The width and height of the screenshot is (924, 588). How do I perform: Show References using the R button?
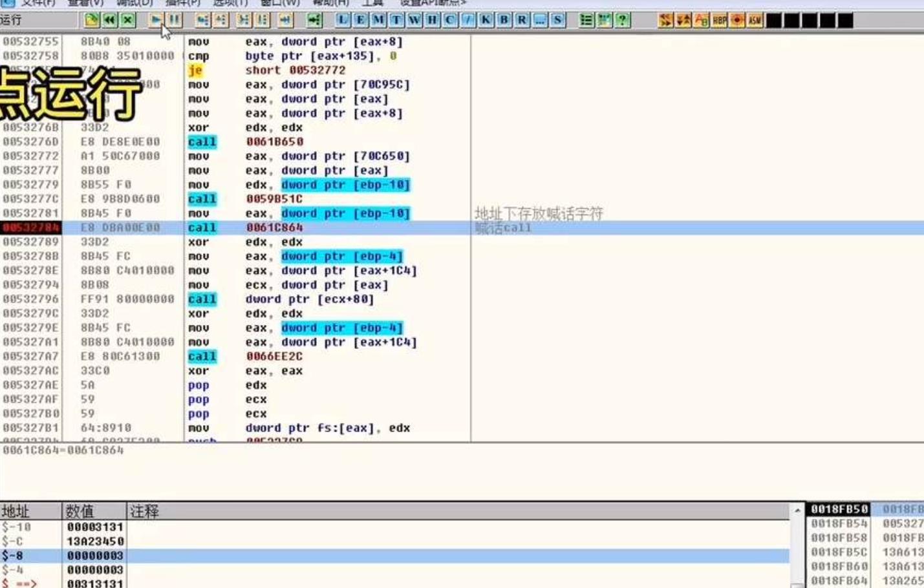point(522,20)
